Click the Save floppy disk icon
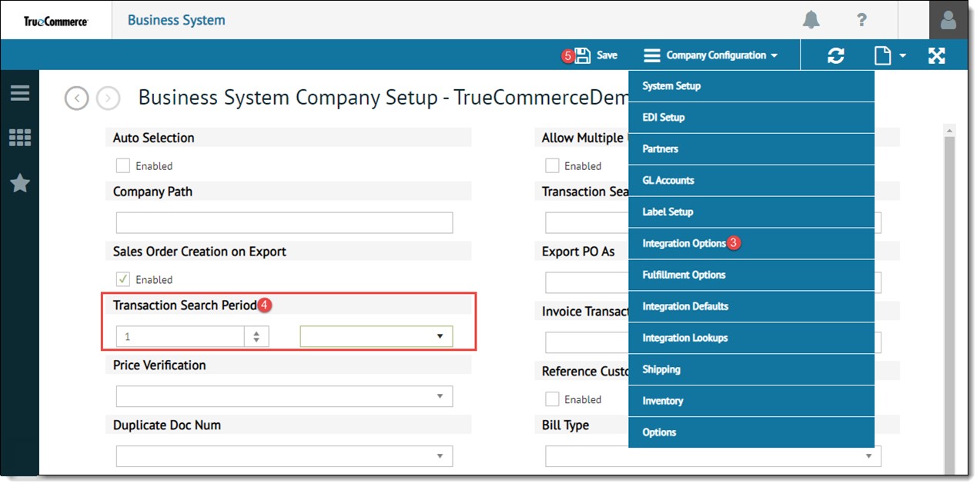The height and width of the screenshot is (487, 980). (x=583, y=55)
